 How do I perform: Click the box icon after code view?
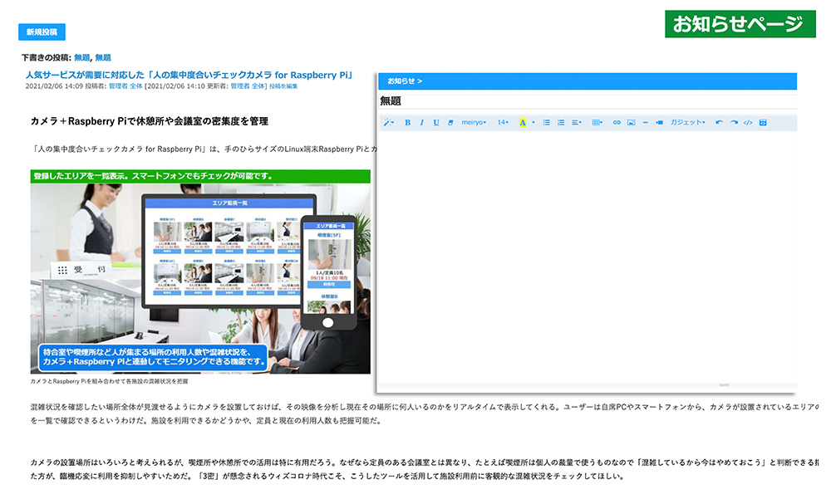pyautogui.click(x=763, y=122)
